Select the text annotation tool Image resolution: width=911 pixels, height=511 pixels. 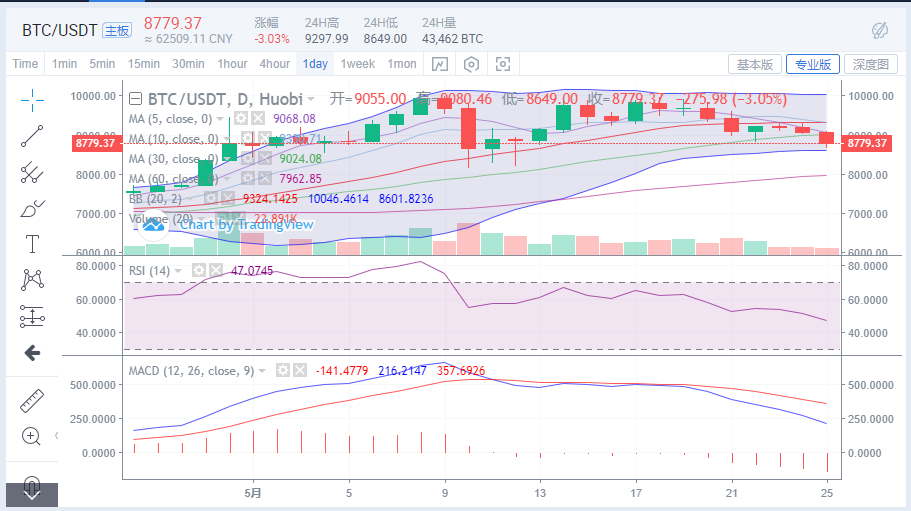coord(32,244)
